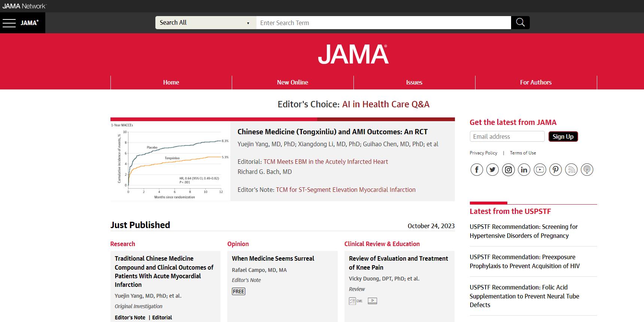This screenshot has height=322, width=644.
Task: Open USPSTF Preexposure Prophylaxis to Prevent HIV
Action: point(525,261)
